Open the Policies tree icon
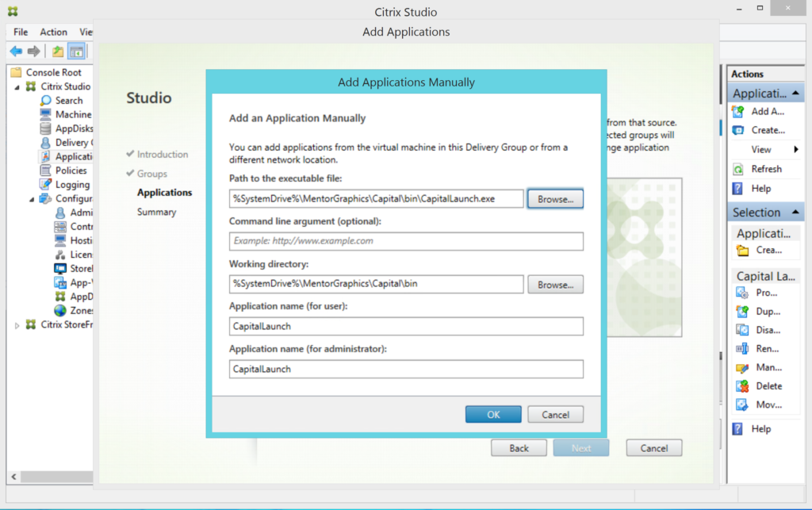Image resolution: width=812 pixels, height=510 pixels. (45, 171)
